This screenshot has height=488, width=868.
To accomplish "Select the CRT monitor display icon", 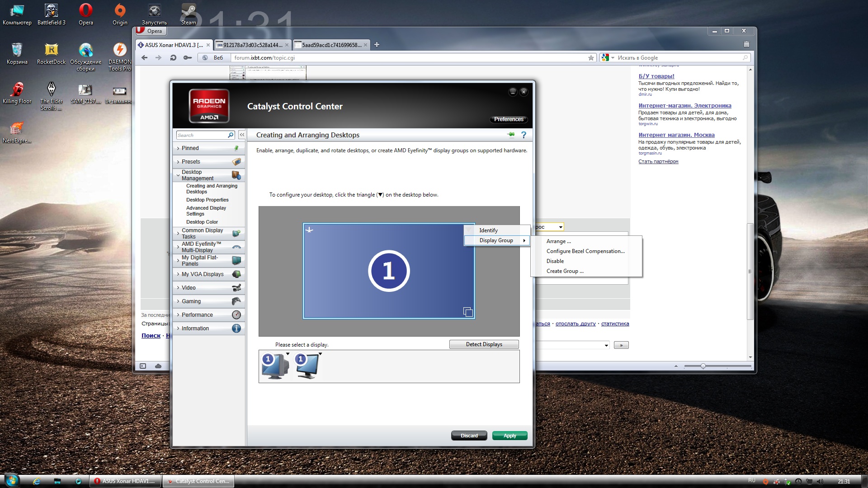I will 275,366.
